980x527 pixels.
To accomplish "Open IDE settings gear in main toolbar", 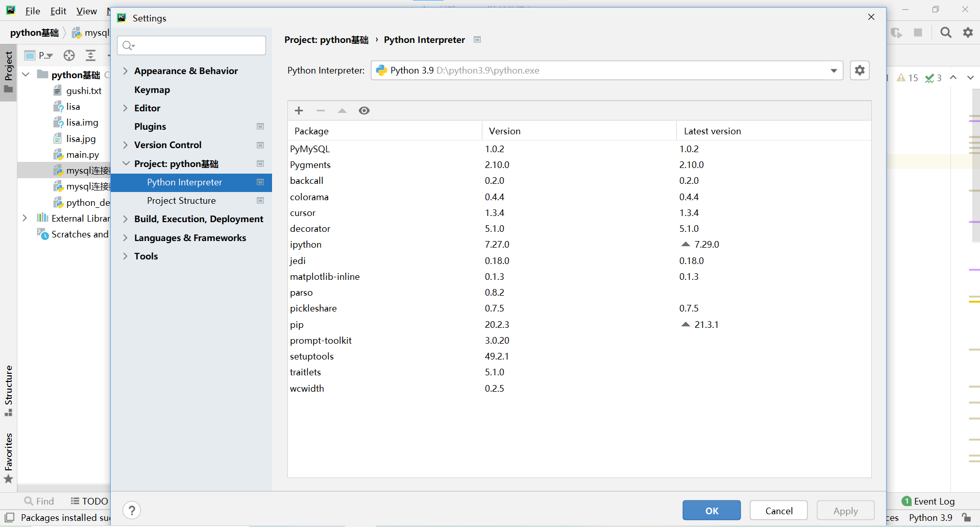I will click(968, 33).
